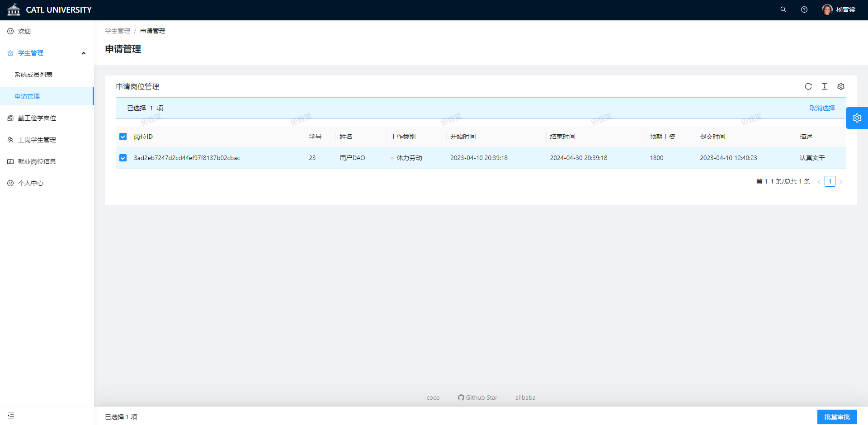Collapse the 学生管理 submenu arrow

[84, 53]
